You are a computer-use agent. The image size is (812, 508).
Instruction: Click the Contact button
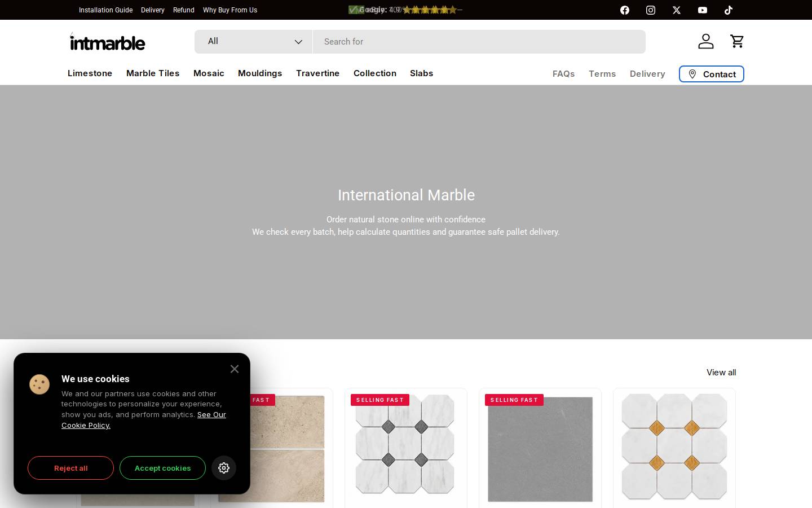(712, 74)
